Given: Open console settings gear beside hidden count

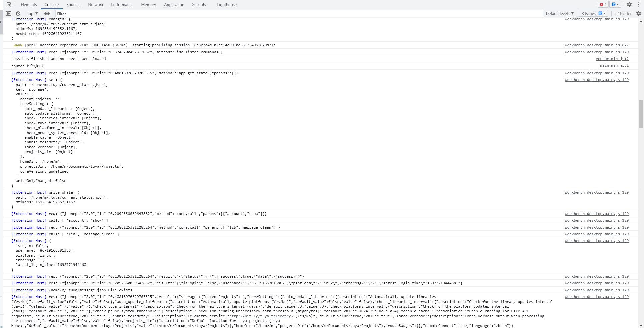Looking at the screenshot, I should (x=638, y=14).
